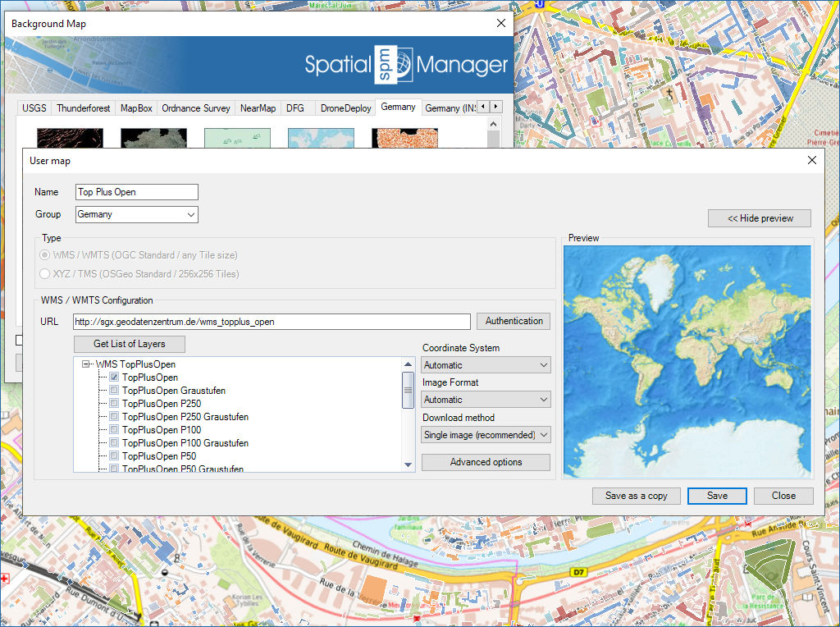Select the orange-red map thumbnail
The width and height of the screenshot is (840, 627).
pyautogui.click(x=404, y=138)
